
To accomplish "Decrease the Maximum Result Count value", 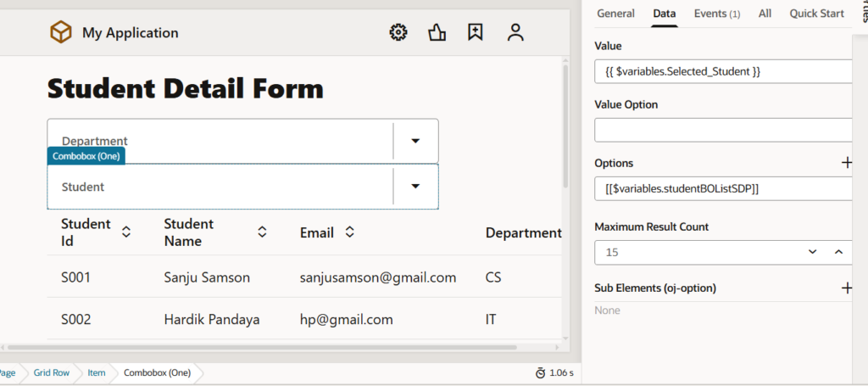I will pos(812,252).
